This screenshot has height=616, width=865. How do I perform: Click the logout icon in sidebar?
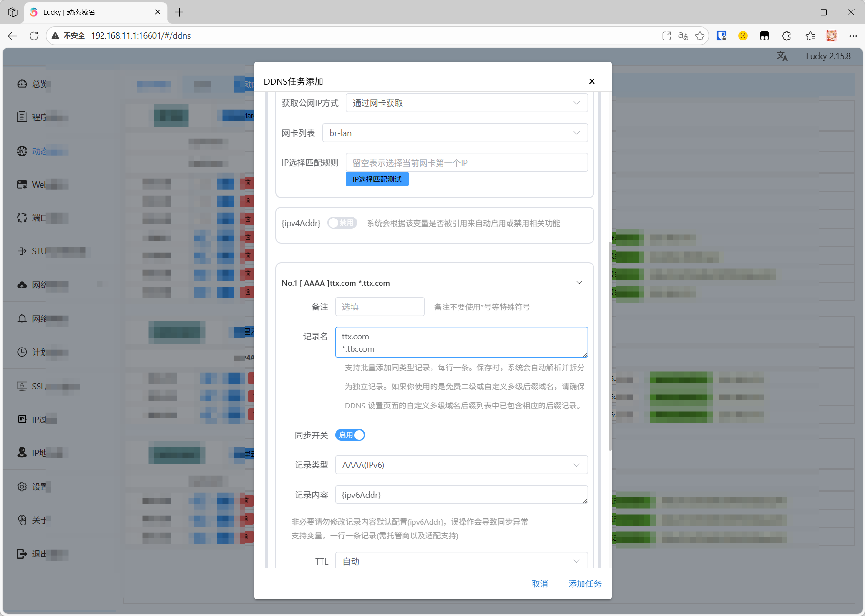point(22,554)
